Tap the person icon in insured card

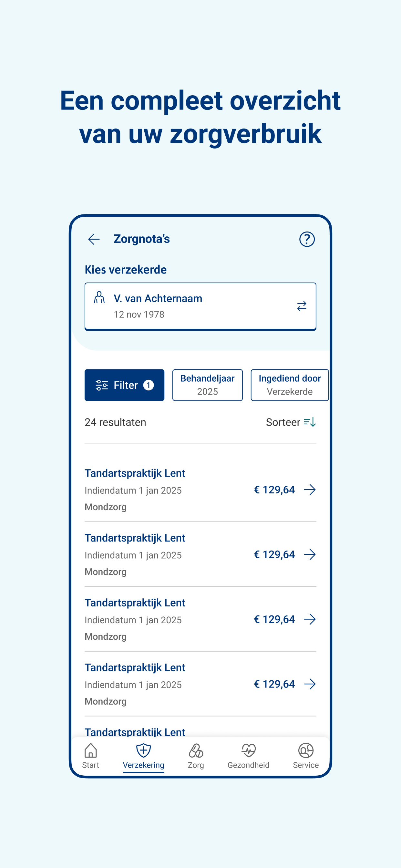tap(99, 297)
